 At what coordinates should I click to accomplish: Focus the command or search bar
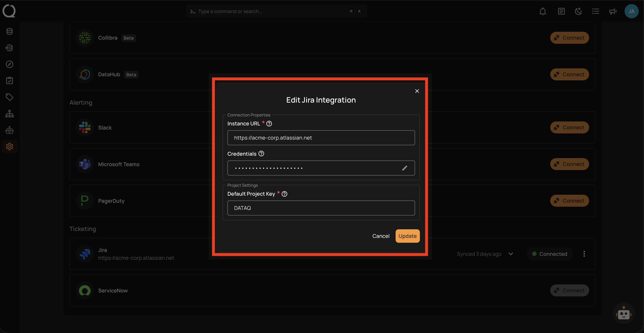click(276, 11)
